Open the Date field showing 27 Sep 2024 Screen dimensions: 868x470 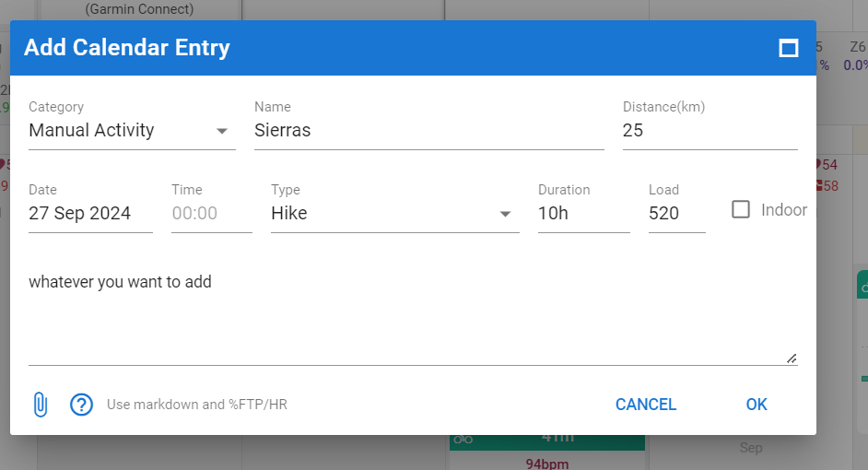click(x=90, y=214)
